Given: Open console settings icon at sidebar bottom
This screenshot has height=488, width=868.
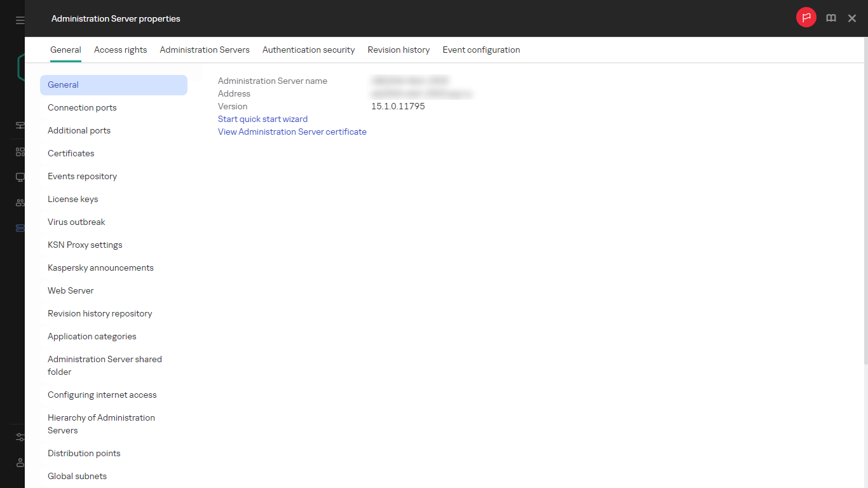Looking at the screenshot, I should pyautogui.click(x=19, y=437).
